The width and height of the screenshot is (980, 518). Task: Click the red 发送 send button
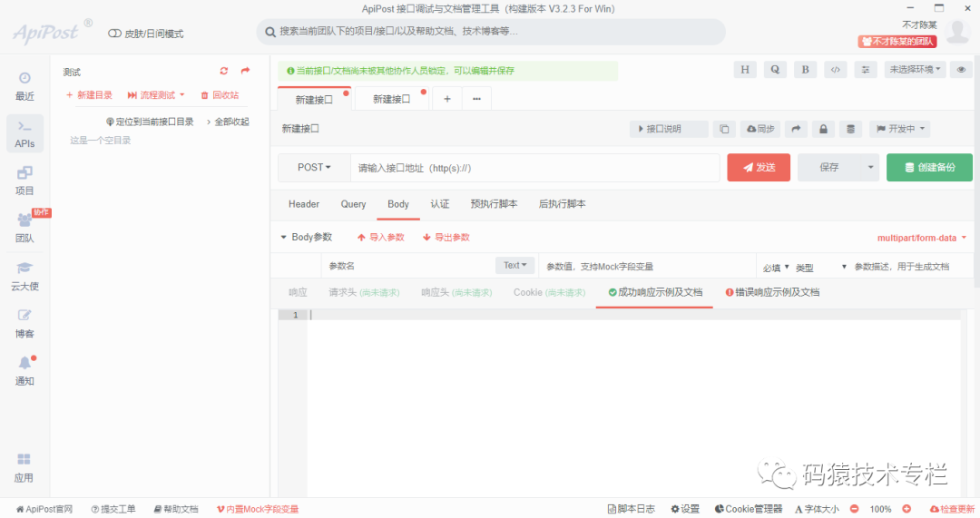pos(759,168)
